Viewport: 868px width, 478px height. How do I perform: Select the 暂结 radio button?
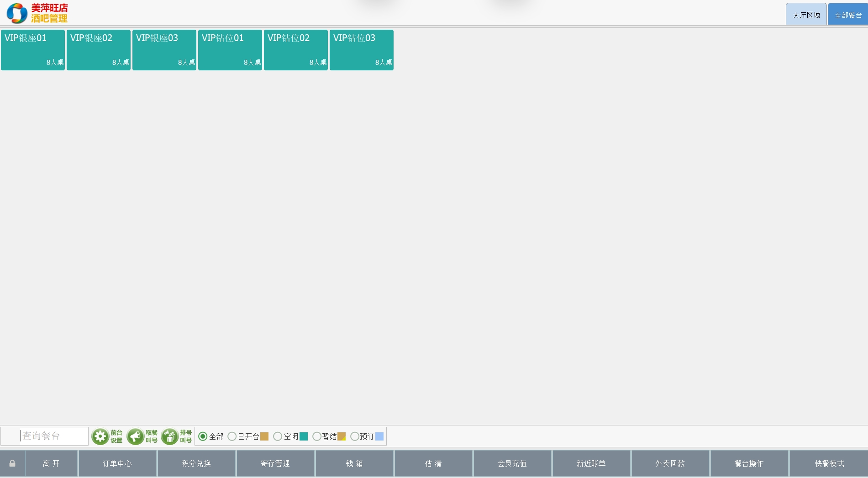(x=316, y=436)
